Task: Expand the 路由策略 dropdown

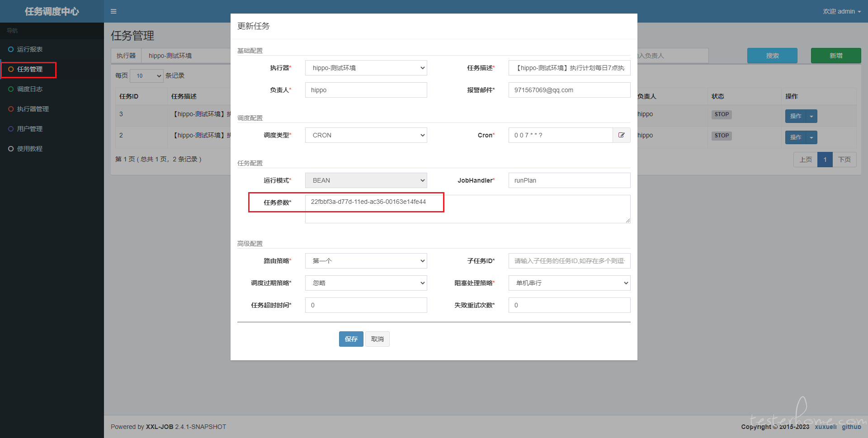Action: click(x=366, y=261)
